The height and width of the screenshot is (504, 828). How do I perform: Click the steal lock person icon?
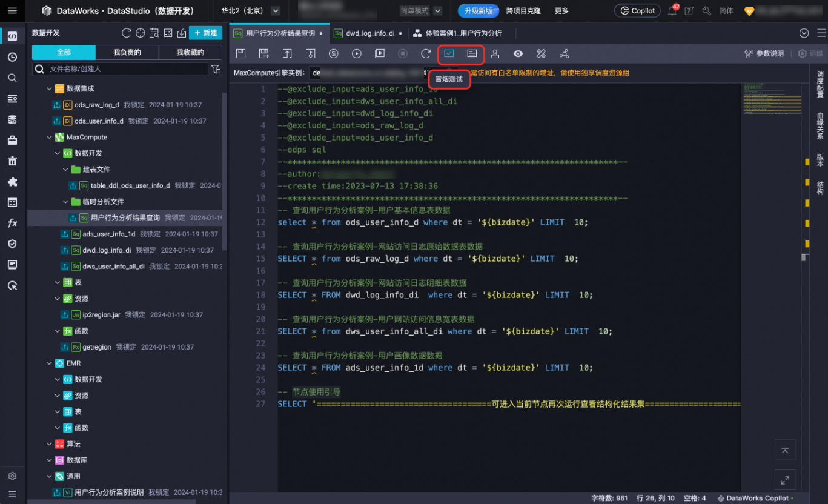pos(495,54)
